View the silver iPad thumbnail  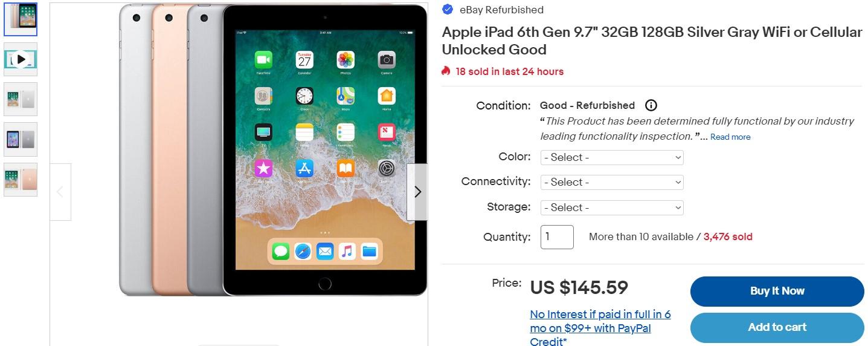[21, 99]
